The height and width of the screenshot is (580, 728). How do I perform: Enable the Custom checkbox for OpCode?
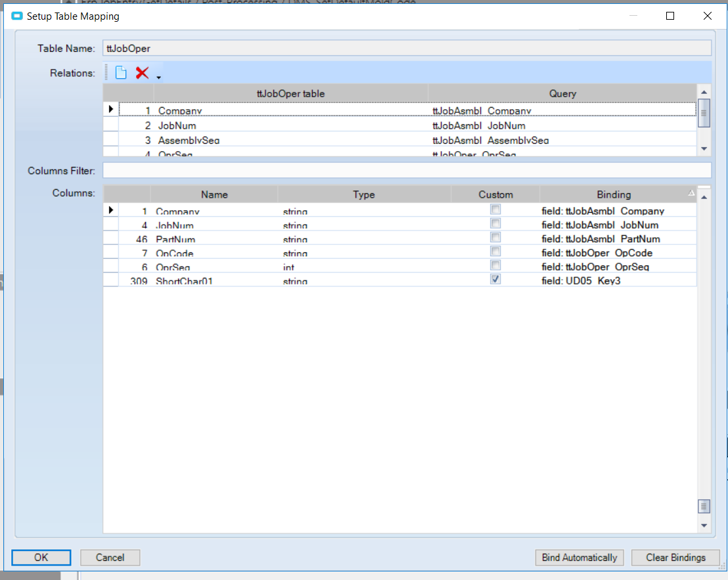click(x=495, y=250)
